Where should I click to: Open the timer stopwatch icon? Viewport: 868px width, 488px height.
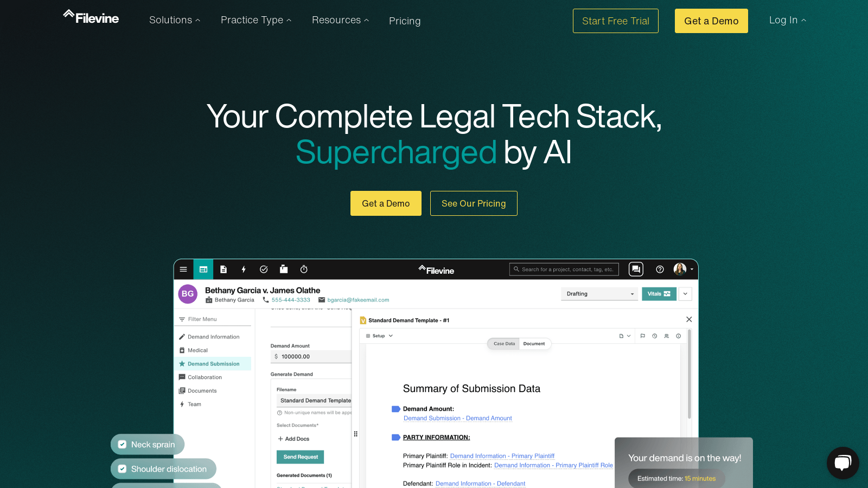pyautogui.click(x=304, y=269)
